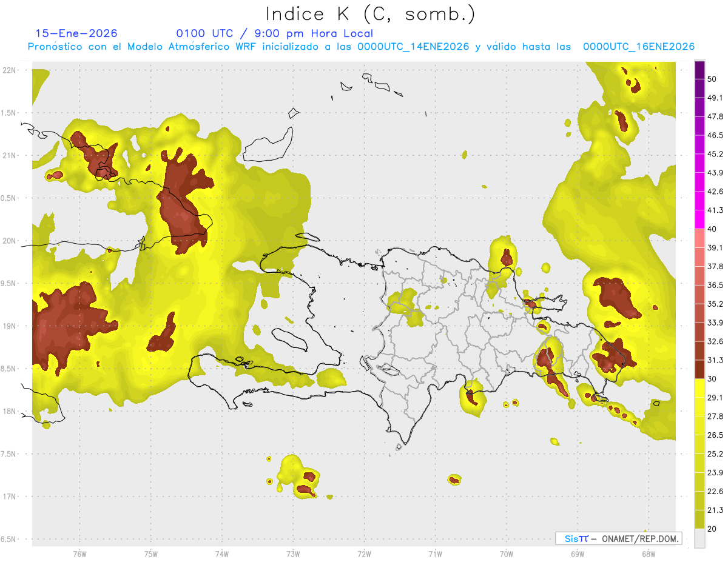
Task: Click the colorbar value "21.3"
Action: pos(715,510)
